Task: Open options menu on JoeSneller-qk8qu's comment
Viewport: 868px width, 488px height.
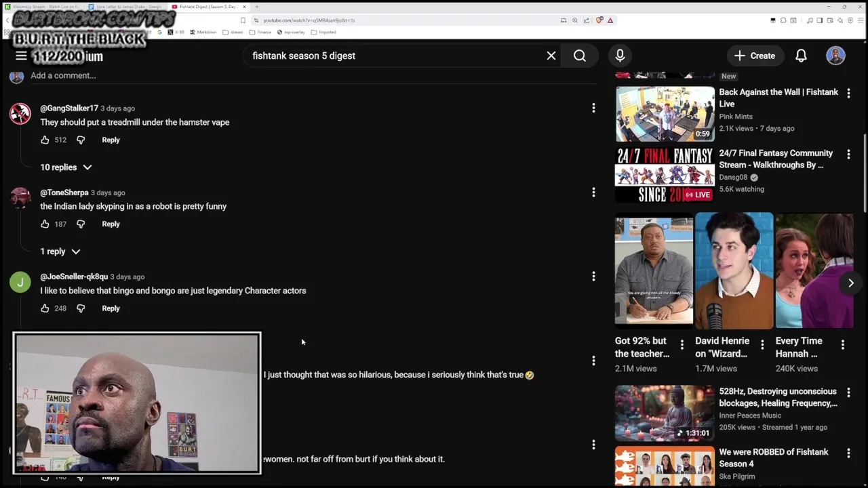Action: [x=593, y=277]
